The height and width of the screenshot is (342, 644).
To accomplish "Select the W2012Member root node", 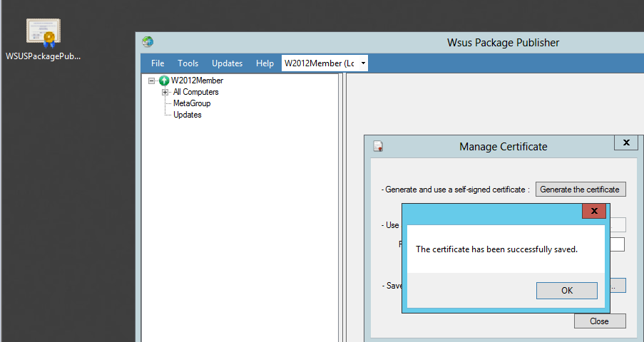I will pyautogui.click(x=197, y=81).
